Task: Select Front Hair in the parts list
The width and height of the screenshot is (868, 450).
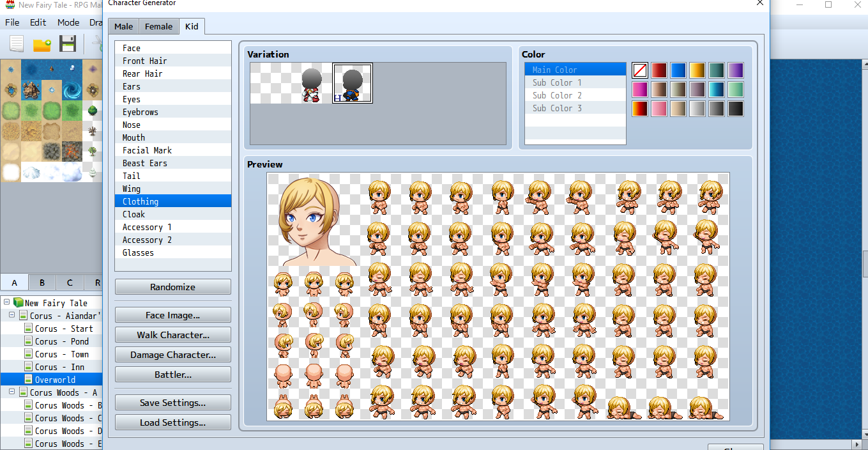Action: point(173,61)
